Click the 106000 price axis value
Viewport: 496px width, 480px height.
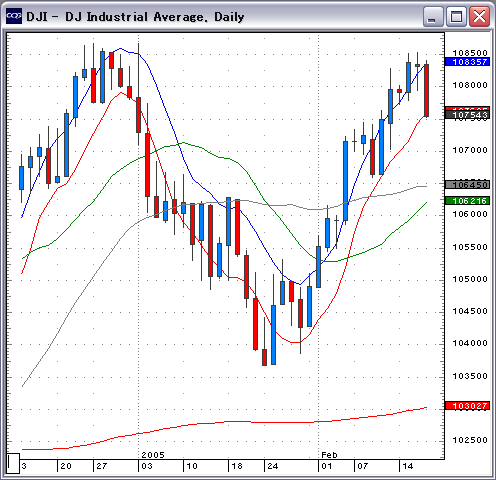pos(470,214)
